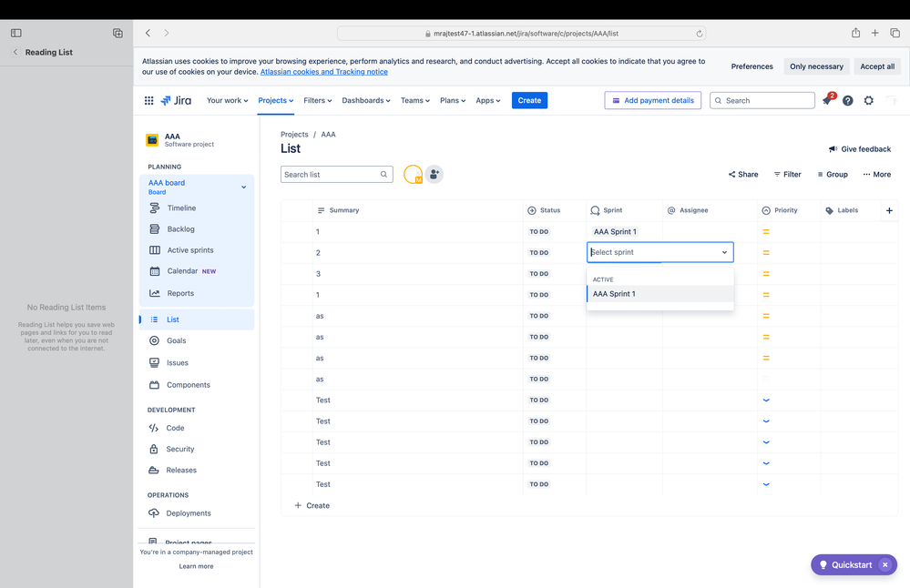Click the add people icon

(435, 174)
